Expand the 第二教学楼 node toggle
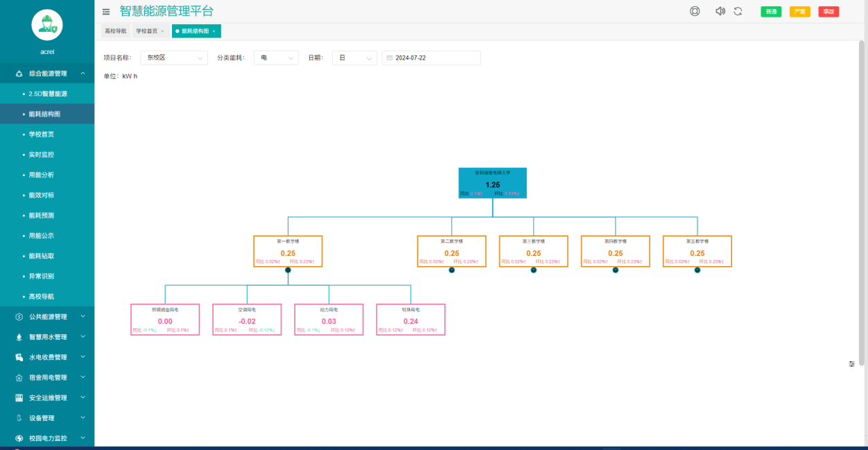The width and height of the screenshot is (868, 450). (451, 270)
